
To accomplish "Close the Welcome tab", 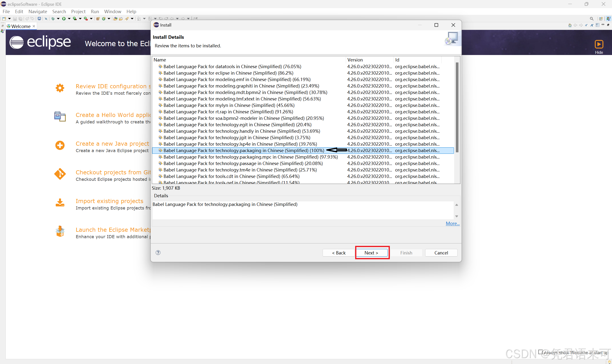I will tap(34, 26).
